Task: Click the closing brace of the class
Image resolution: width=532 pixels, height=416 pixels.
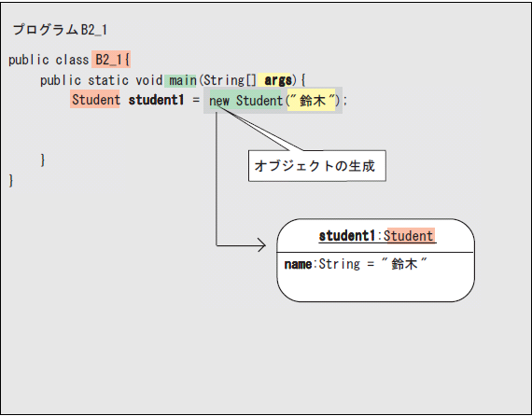Action: tap(11, 180)
